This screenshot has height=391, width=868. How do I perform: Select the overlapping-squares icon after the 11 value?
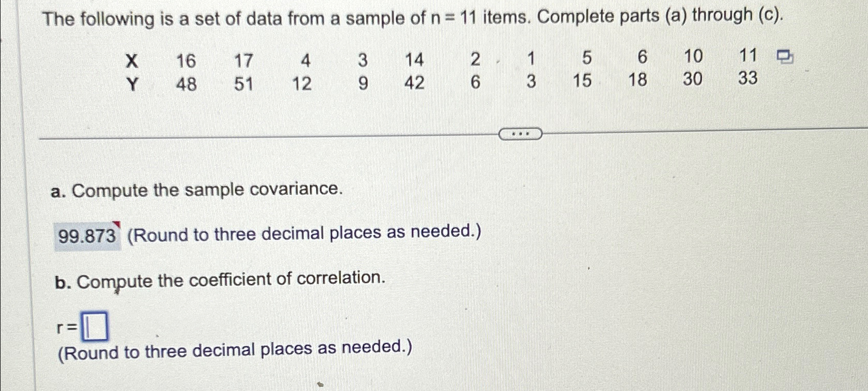coord(785,56)
